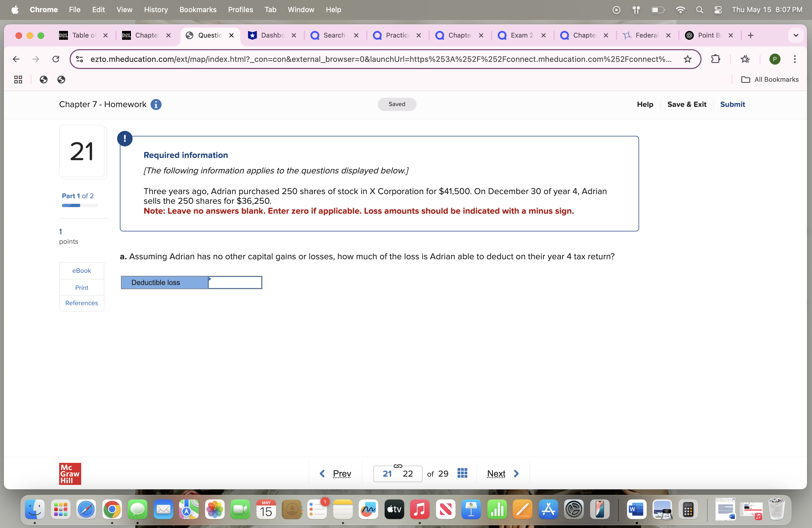Open Calculator from the Dock

coord(689,509)
